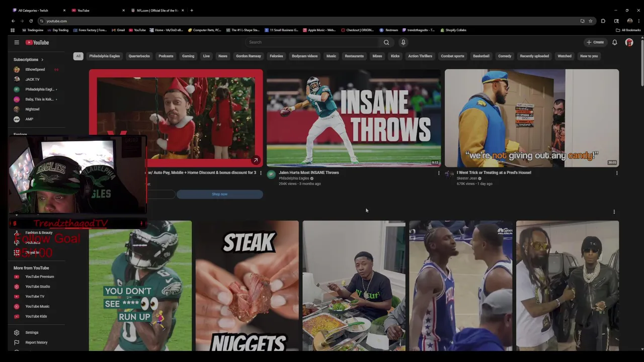Go back with browser back arrow
644x362 pixels.
(13, 21)
